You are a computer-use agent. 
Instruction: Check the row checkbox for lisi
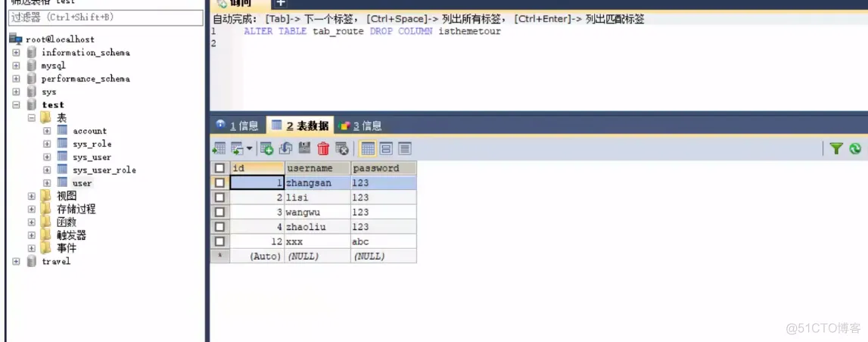point(219,197)
